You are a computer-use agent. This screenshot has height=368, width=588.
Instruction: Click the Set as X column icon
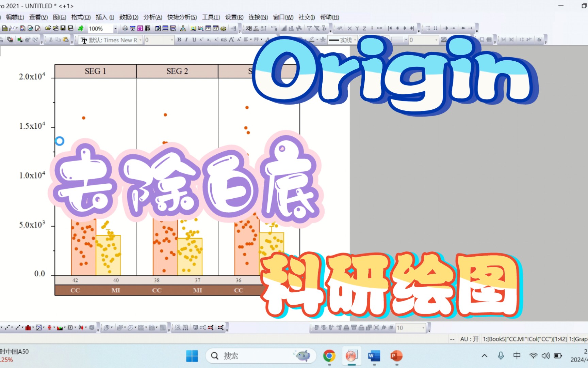(x=349, y=28)
